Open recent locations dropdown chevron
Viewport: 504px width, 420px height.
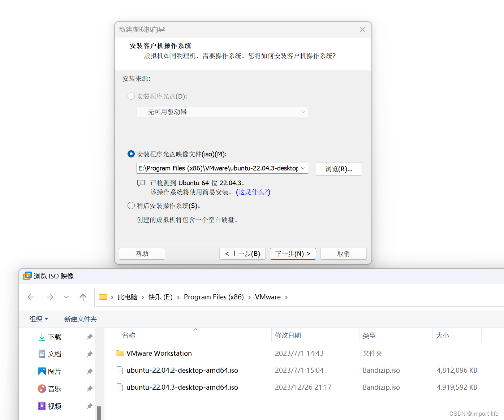[x=66, y=297]
